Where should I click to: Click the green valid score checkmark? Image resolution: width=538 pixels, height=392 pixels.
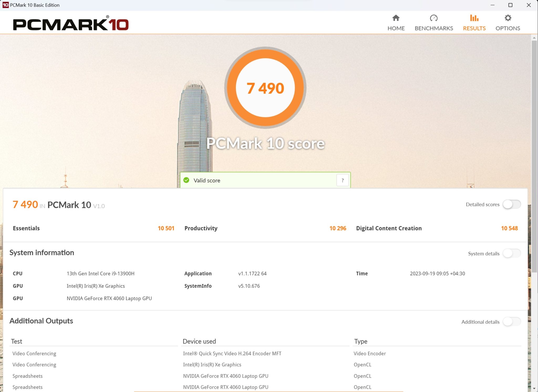point(186,180)
